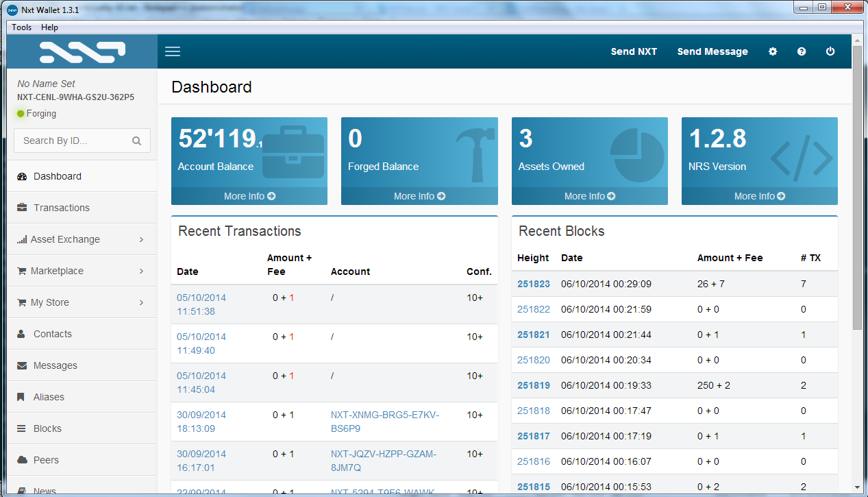Click the Send NXT button
This screenshot has width=868, height=497.
tap(634, 51)
